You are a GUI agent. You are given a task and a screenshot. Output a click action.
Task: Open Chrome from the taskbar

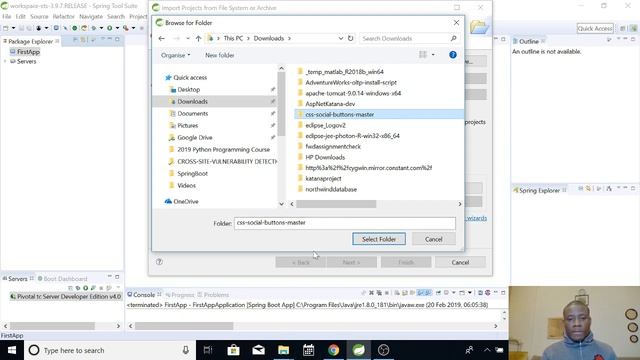pyautogui.click(x=333, y=350)
